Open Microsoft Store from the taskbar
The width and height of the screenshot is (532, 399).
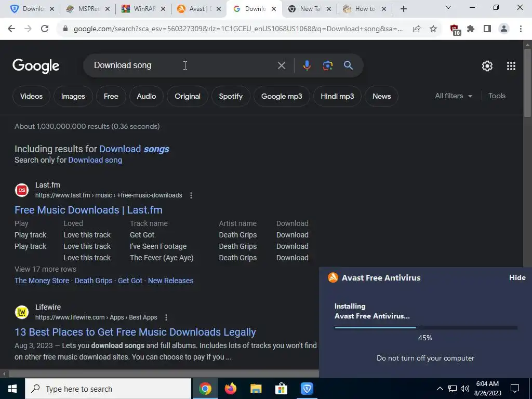point(281,389)
